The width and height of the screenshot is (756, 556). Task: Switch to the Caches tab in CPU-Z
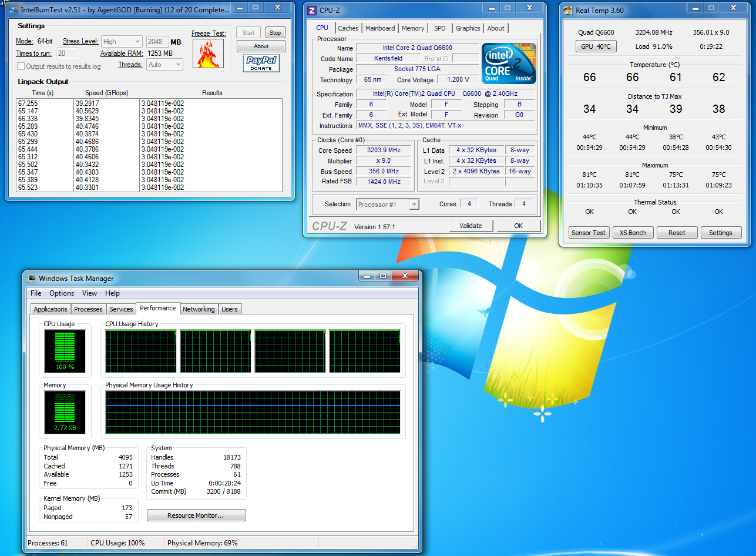point(348,28)
